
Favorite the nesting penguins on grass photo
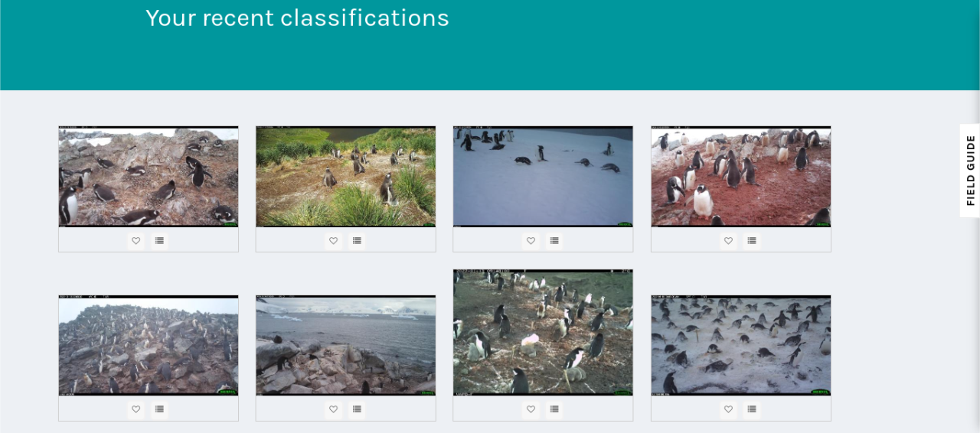point(531,409)
